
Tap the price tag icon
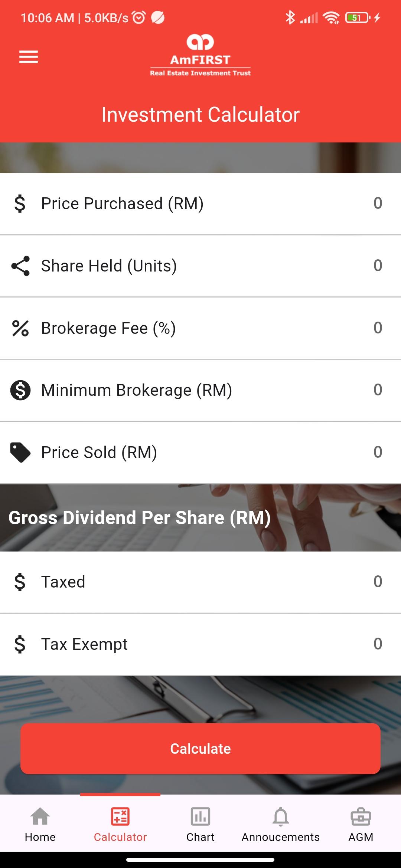coord(20,453)
